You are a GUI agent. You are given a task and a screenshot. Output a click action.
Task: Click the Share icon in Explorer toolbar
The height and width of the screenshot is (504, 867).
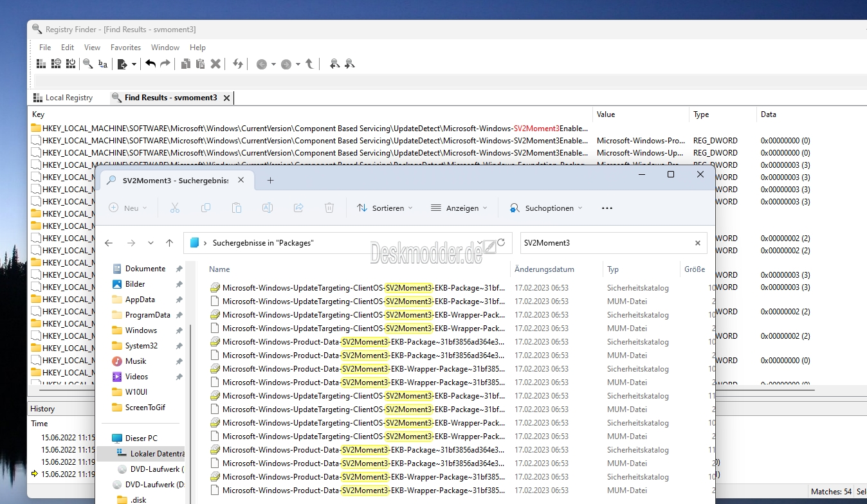pyautogui.click(x=298, y=208)
